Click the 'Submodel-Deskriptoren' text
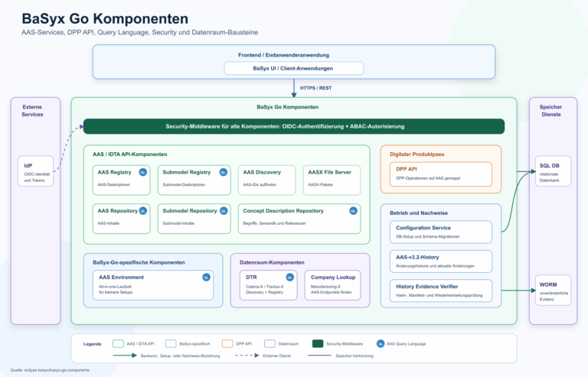Screen dimensions: 588x377 click(x=184, y=184)
